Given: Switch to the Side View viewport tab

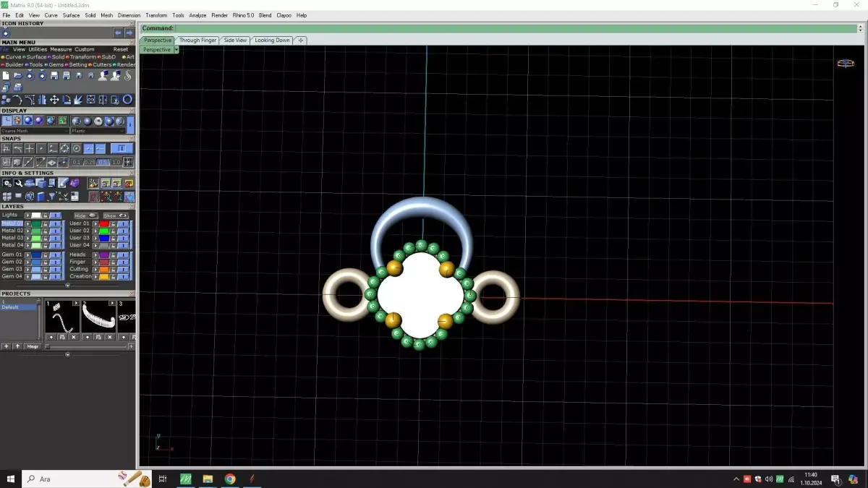Looking at the screenshot, I should [235, 40].
